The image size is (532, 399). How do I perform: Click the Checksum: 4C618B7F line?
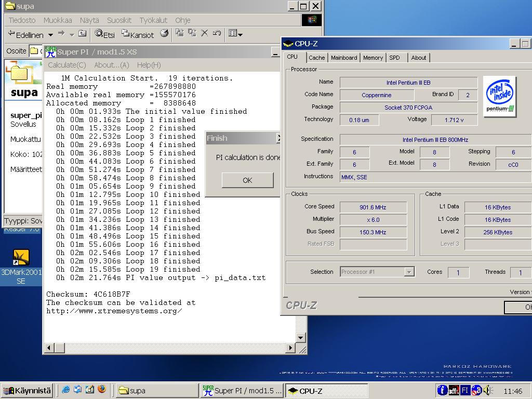click(x=88, y=294)
